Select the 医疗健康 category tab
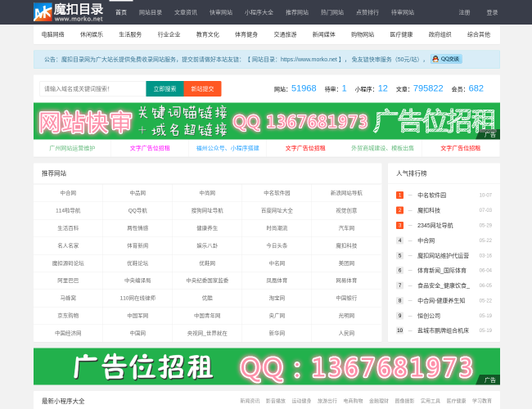The image size is (532, 409). (x=401, y=34)
